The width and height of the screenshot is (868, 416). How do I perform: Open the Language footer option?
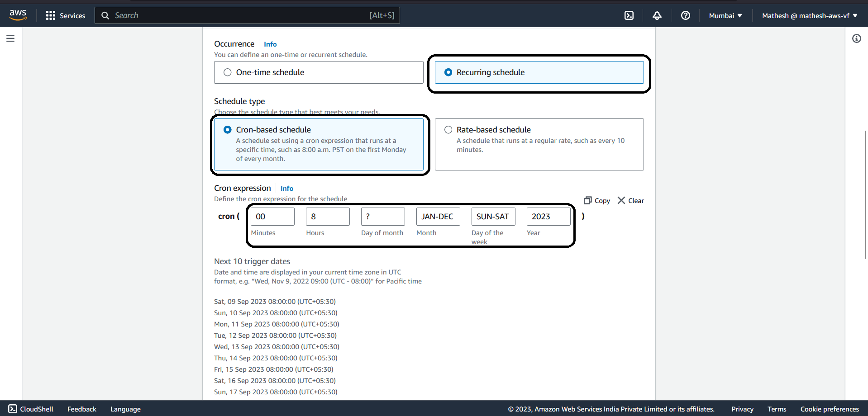[125, 409]
